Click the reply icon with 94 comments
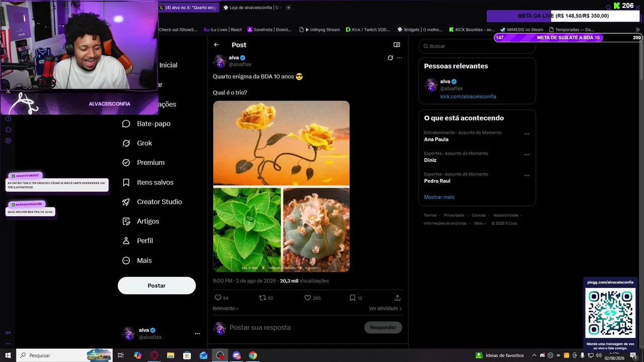The width and height of the screenshot is (644, 362). pyautogui.click(x=218, y=298)
